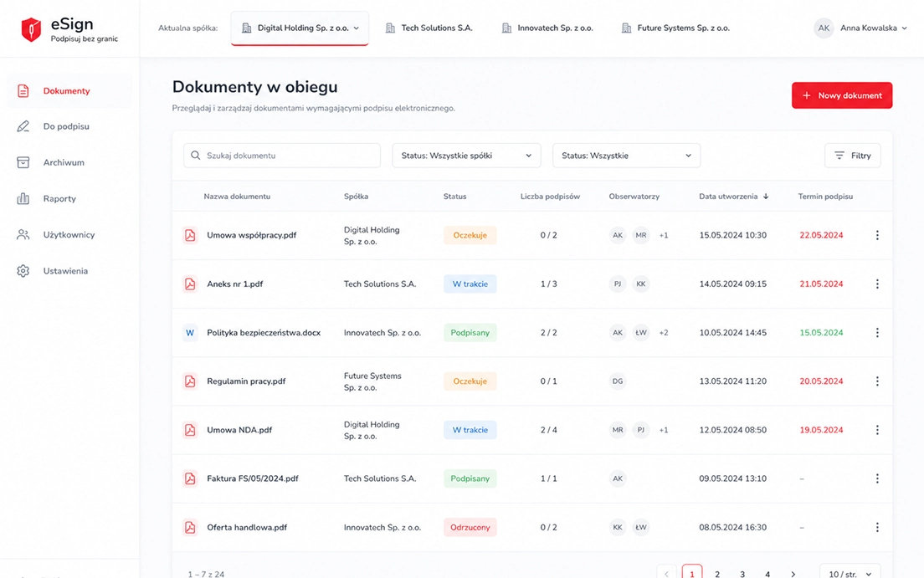Click the AK user avatar in header
Viewport: 924px width, 578px height.
(824, 28)
